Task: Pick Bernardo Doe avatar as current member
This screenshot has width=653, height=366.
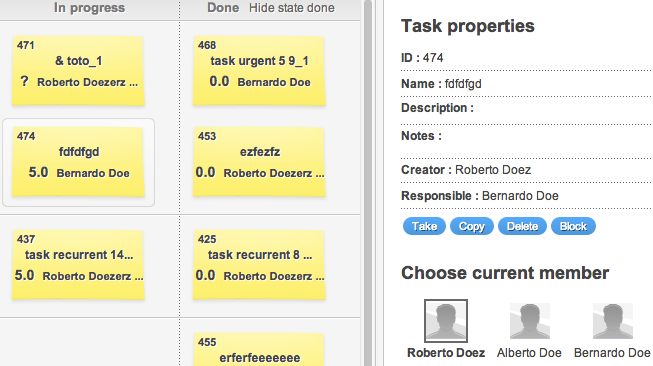Action: [x=613, y=321]
